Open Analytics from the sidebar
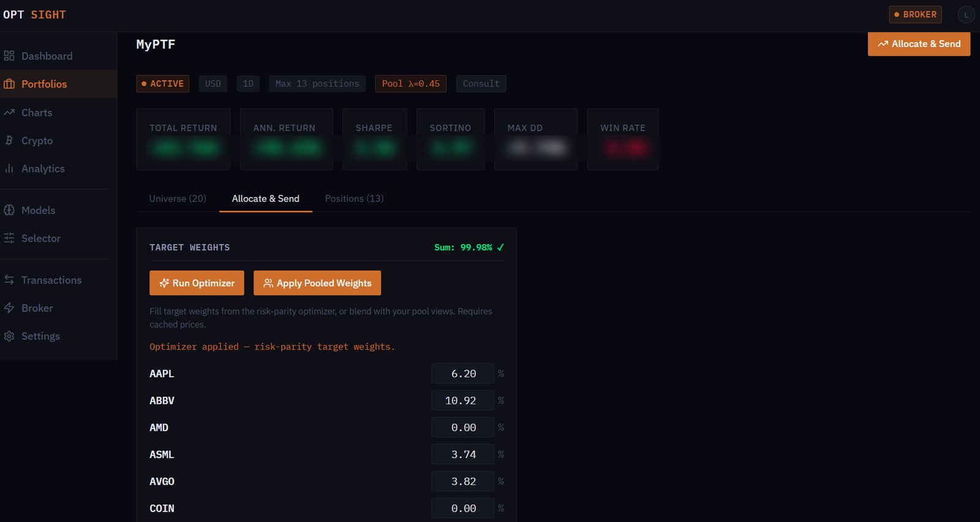 click(58, 168)
